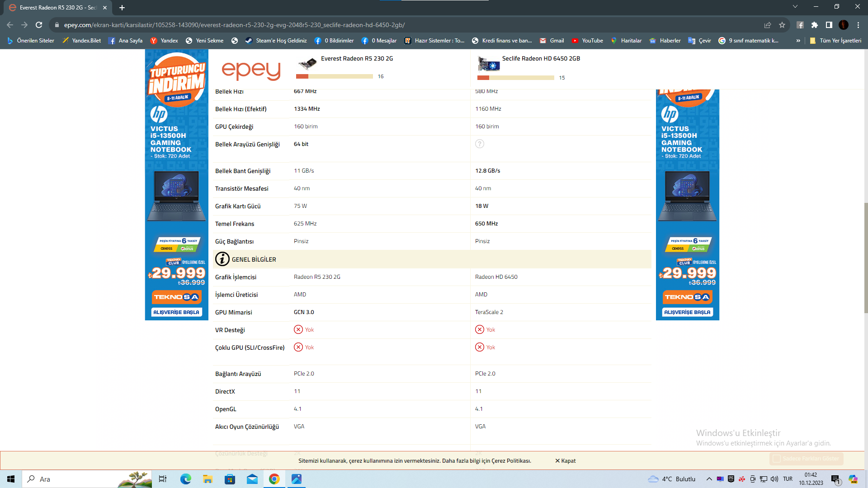868x488 pixels.
Task: Expand the hidden bookmarks overflow chevron
Action: point(798,41)
